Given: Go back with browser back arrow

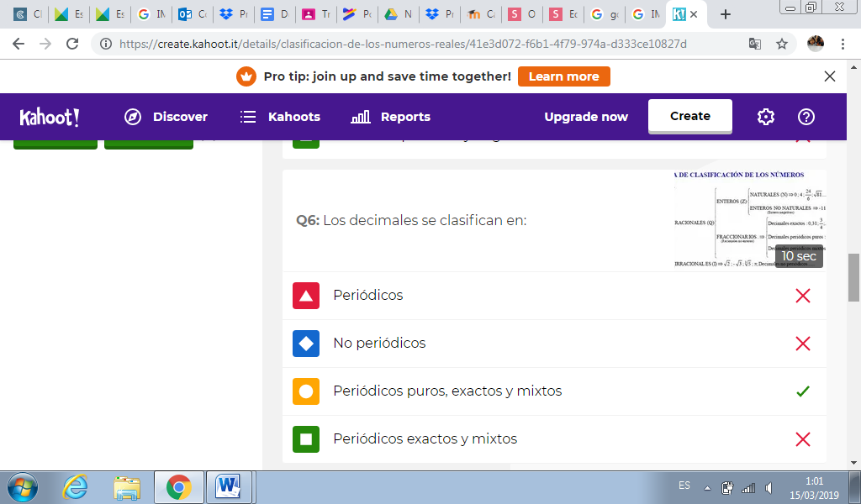Looking at the screenshot, I should (x=18, y=44).
